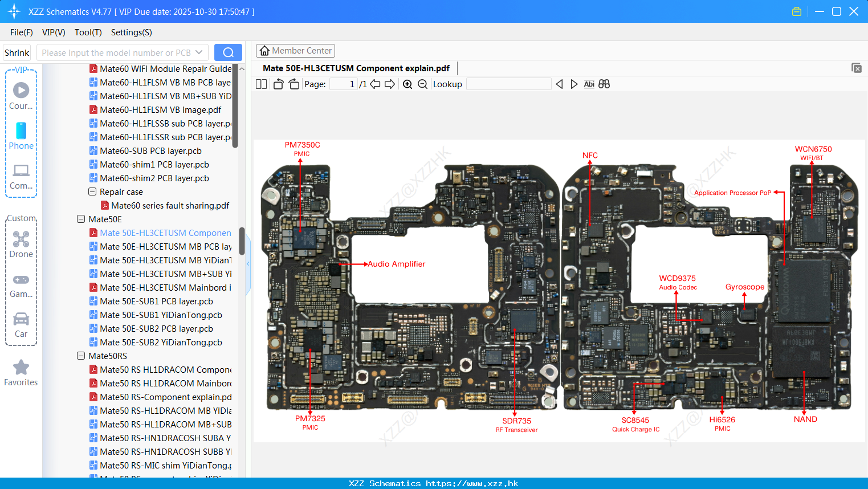This screenshot has width=868, height=489.
Task: Rotate the page counterclockwise
Action: [278, 84]
